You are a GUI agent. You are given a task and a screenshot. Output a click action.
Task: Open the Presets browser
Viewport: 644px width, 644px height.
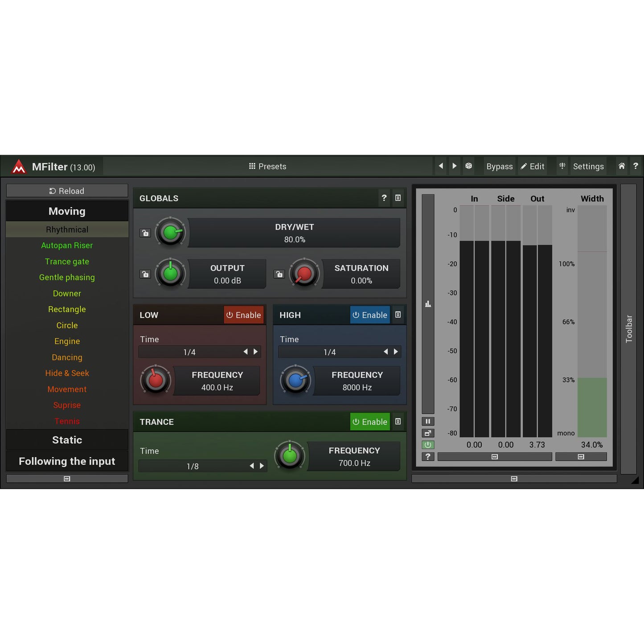pos(267,166)
